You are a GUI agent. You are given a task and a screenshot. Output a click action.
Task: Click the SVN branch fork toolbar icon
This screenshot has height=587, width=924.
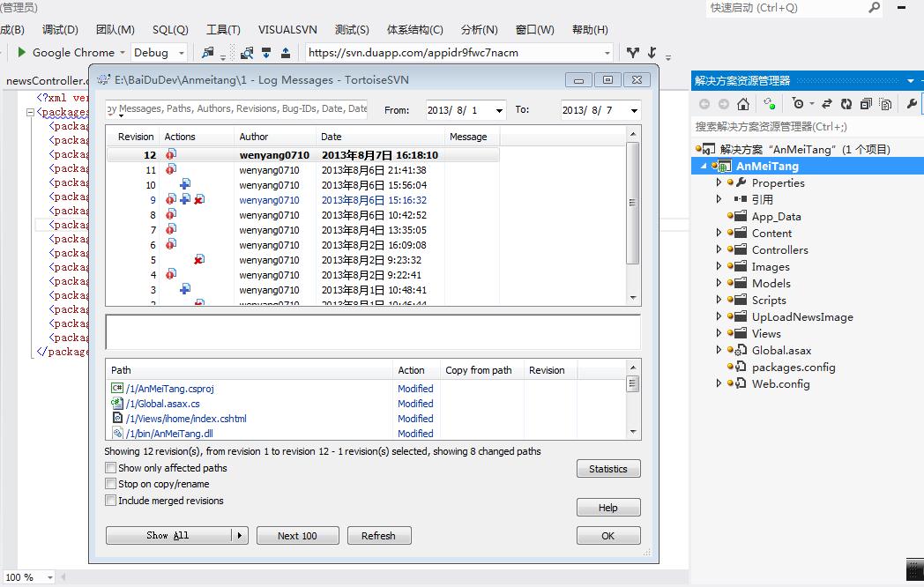pyautogui.click(x=633, y=53)
